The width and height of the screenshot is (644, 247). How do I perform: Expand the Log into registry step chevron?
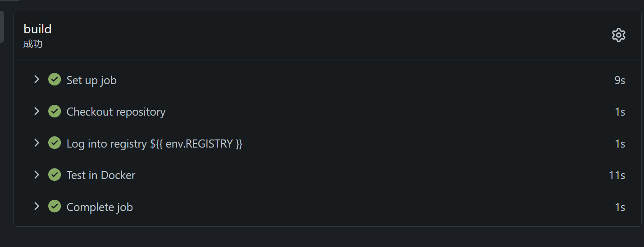[37, 143]
